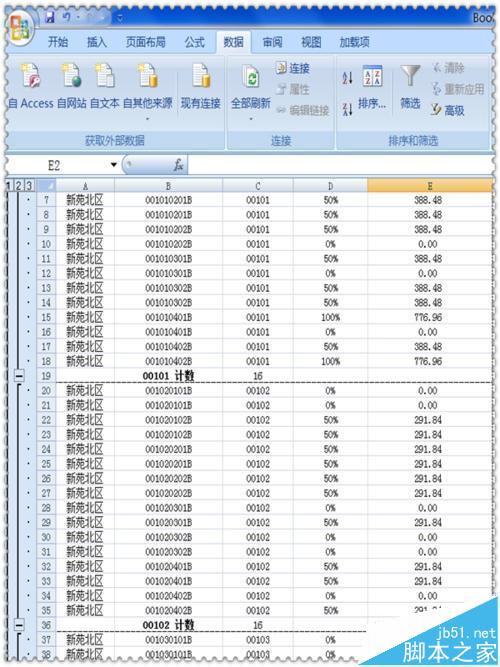Click 001030101B in row 37
The width and height of the screenshot is (500, 667).
(x=169, y=640)
